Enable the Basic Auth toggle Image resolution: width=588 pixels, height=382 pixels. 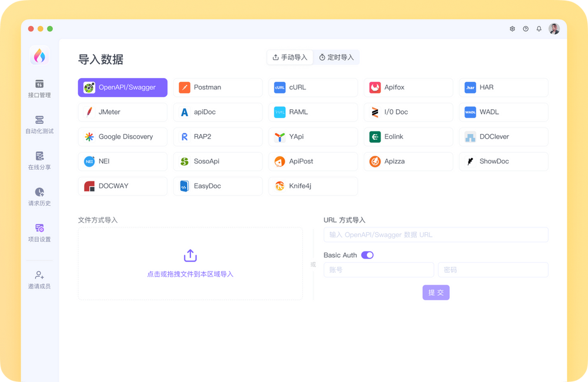367,255
